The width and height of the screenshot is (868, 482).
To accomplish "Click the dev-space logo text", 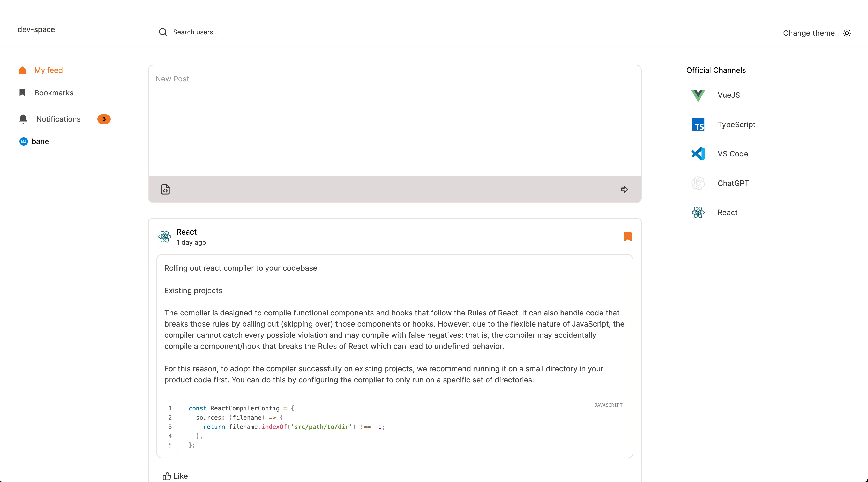I will click(36, 29).
